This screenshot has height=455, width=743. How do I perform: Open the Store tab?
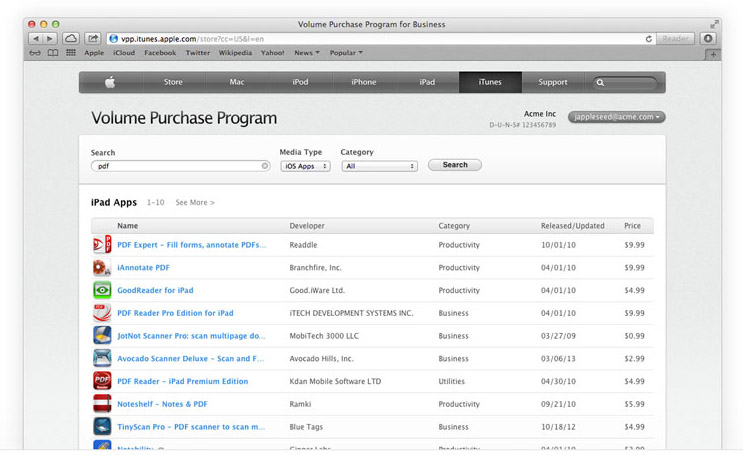pos(173,82)
